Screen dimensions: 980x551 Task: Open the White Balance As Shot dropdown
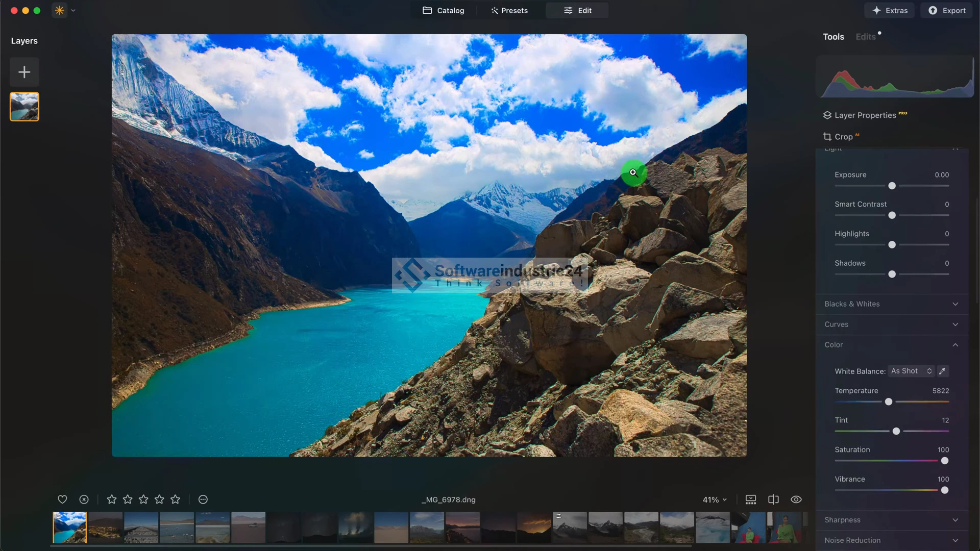coord(911,371)
